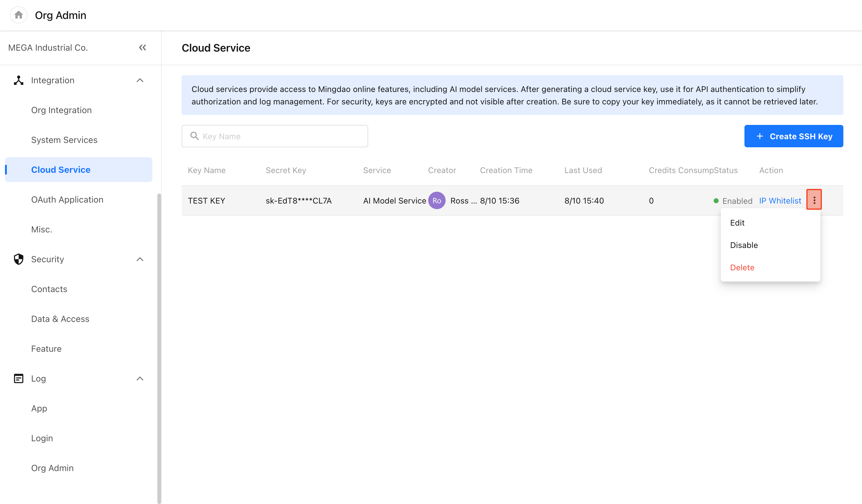Viewport: 862px width, 504px height.
Task: Click the TEST KEY name cell
Action: 206,201
